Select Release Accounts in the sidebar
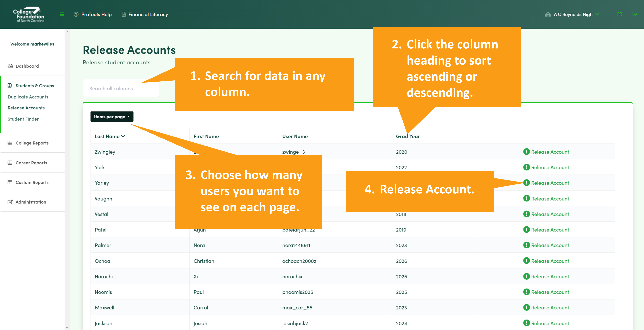This screenshot has width=644, height=330. 26,108
